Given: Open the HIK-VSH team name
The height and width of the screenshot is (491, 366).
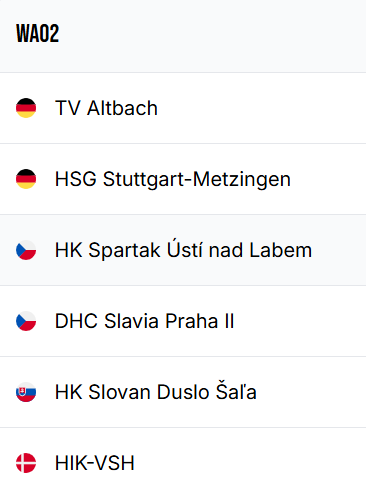Looking at the screenshot, I should pos(95,463).
